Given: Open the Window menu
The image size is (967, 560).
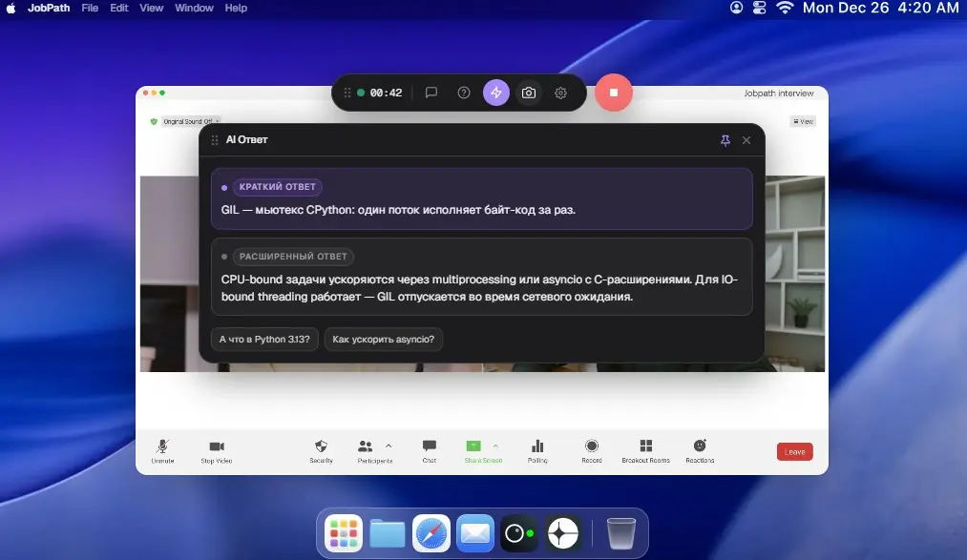Looking at the screenshot, I should (x=194, y=8).
